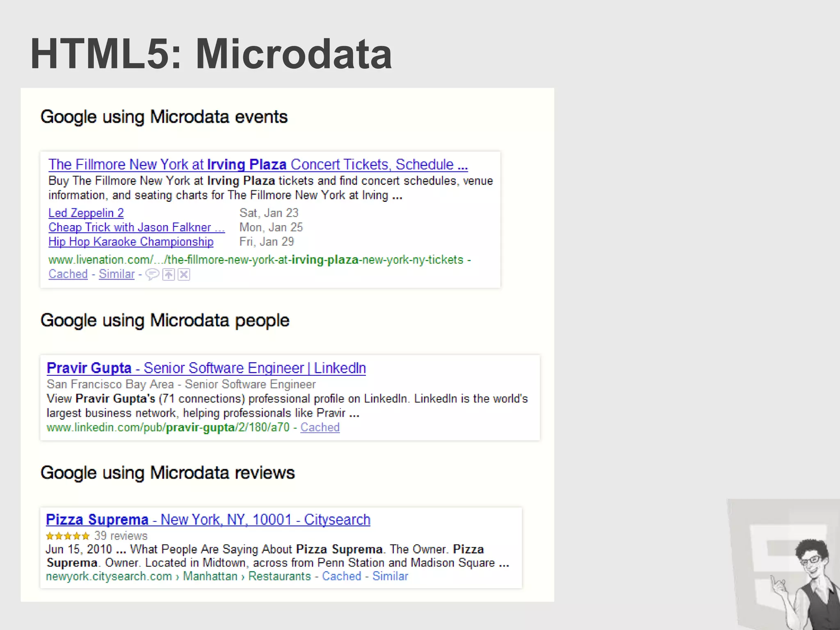This screenshot has width=840, height=630.
Task: Open Cheap Trick with Jason Falkner link
Action: click(x=137, y=227)
